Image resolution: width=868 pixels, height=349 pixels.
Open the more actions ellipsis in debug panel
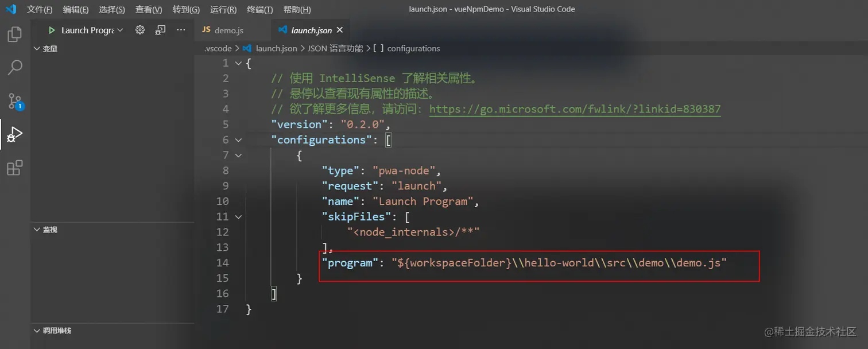point(181,30)
